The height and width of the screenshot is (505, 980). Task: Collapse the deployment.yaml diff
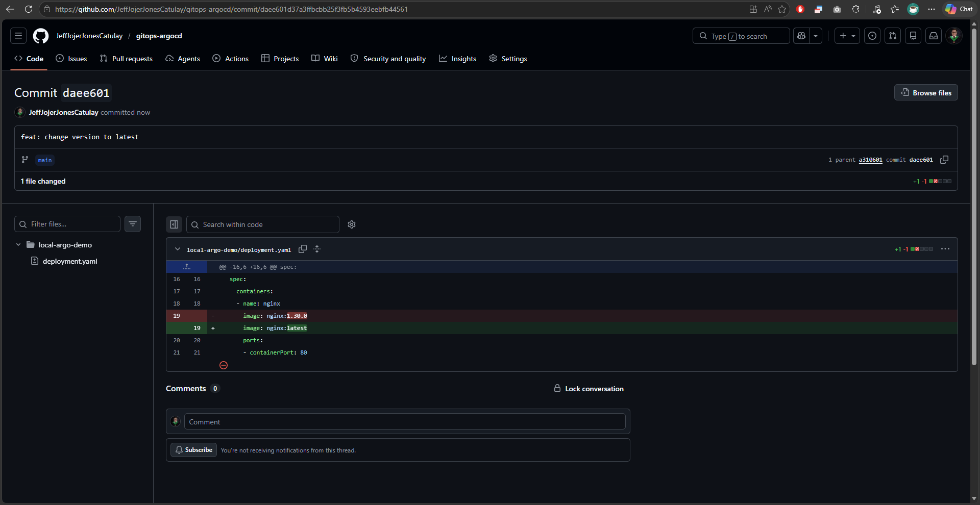click(x=178, y=249)
